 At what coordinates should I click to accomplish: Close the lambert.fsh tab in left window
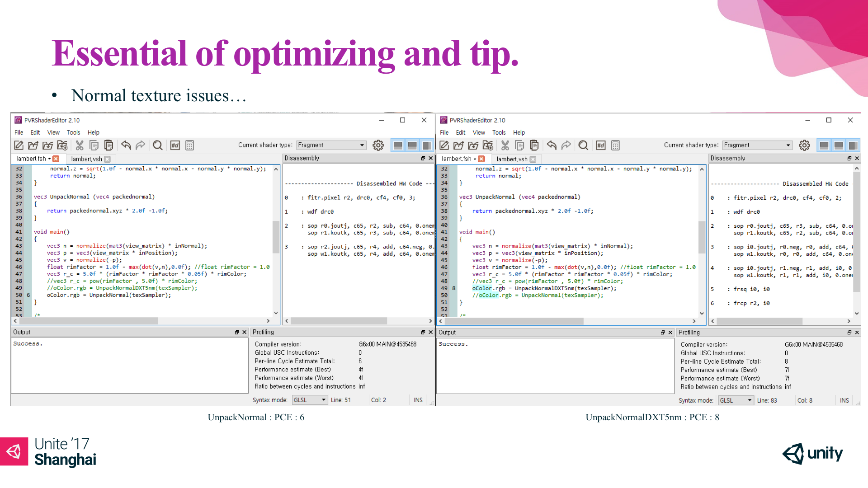click(56, 159)
